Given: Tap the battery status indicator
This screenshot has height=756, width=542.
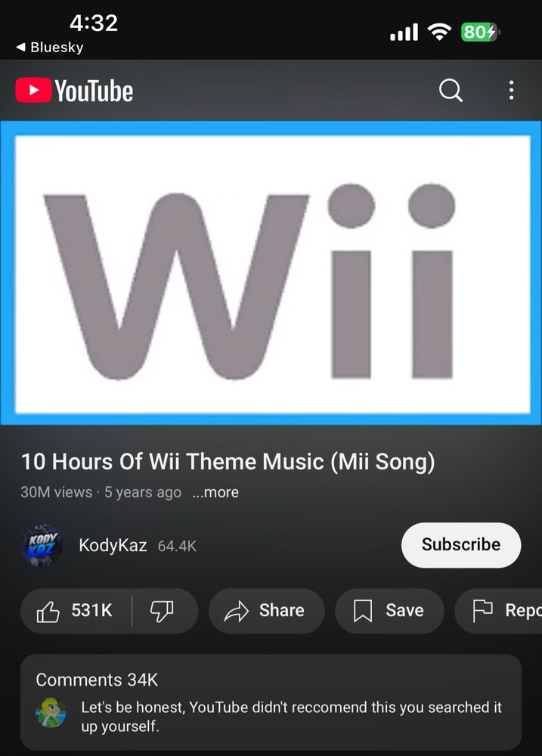Looking at the screenshot, I should pos(480,33).
